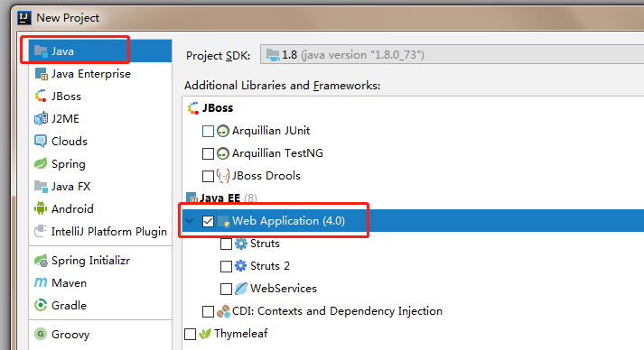The image size is (644, 350).
Task: Select IntelliJ Platform Plugin label
Action: (x=109, y=232)
